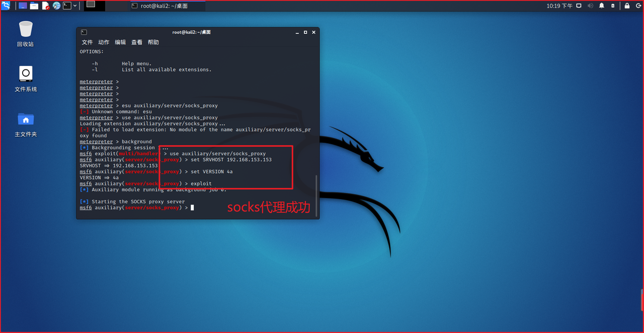Open the 查看 menu in terminal

(x=137, y=42)
